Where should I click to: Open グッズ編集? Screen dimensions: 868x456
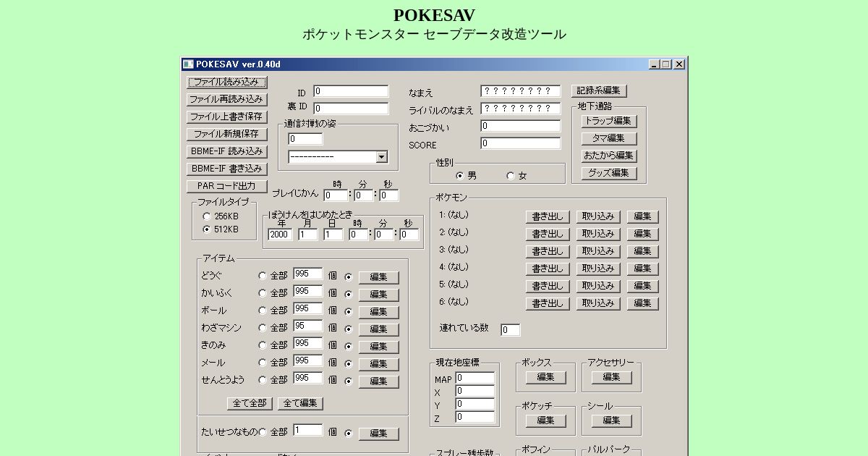coord(609,173)
